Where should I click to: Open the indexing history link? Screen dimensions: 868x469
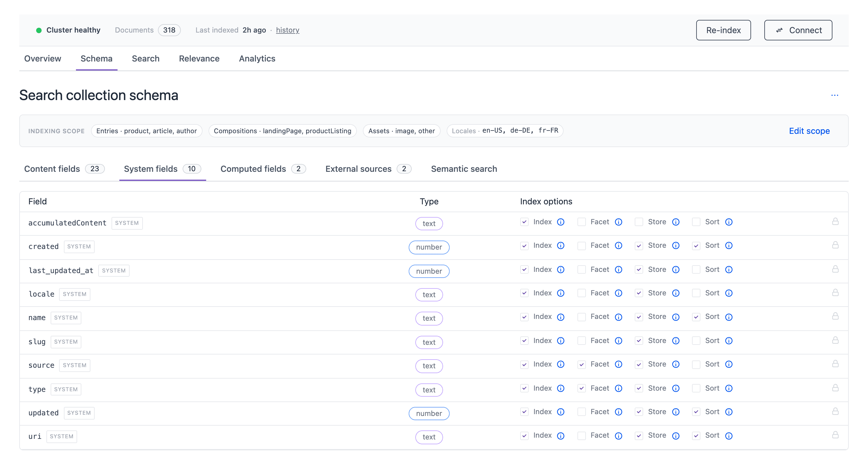[x=288, y=30]
